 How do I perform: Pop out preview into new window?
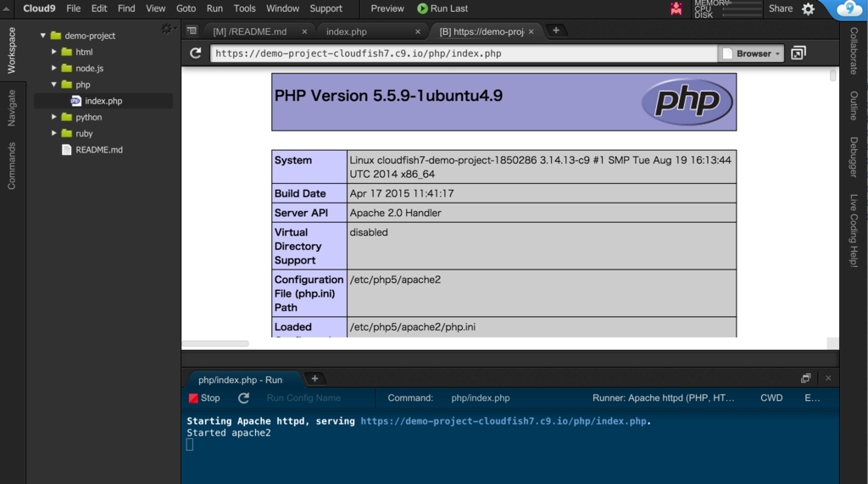(x=798, y=53)
